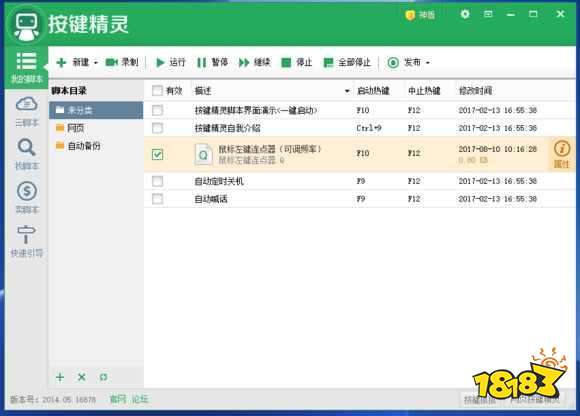Open the 属性 info icon on selected row
The height and width of the screenshot is (416, 580).
(562, 154)
